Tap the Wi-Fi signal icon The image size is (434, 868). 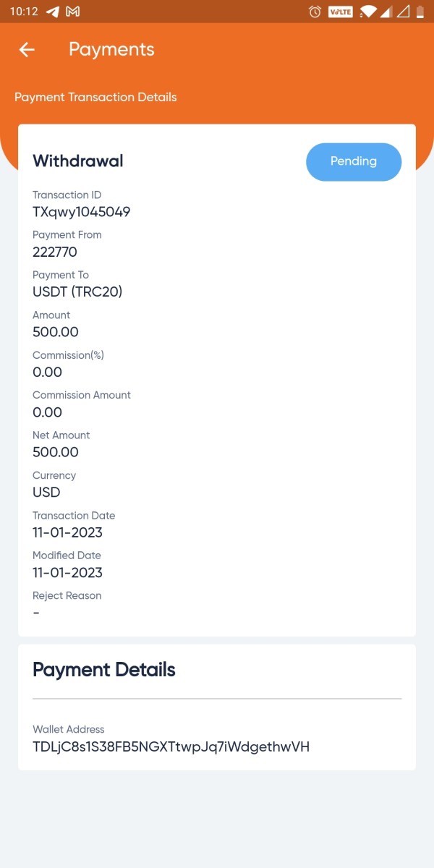click(368, 12)
